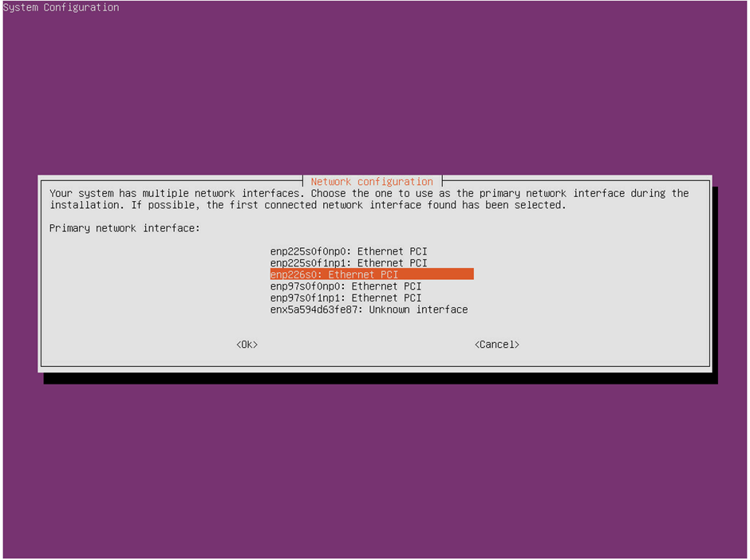
Task: Select enx5a594d63fe87 Unknown interface entry
Action: tap(369, 310)
